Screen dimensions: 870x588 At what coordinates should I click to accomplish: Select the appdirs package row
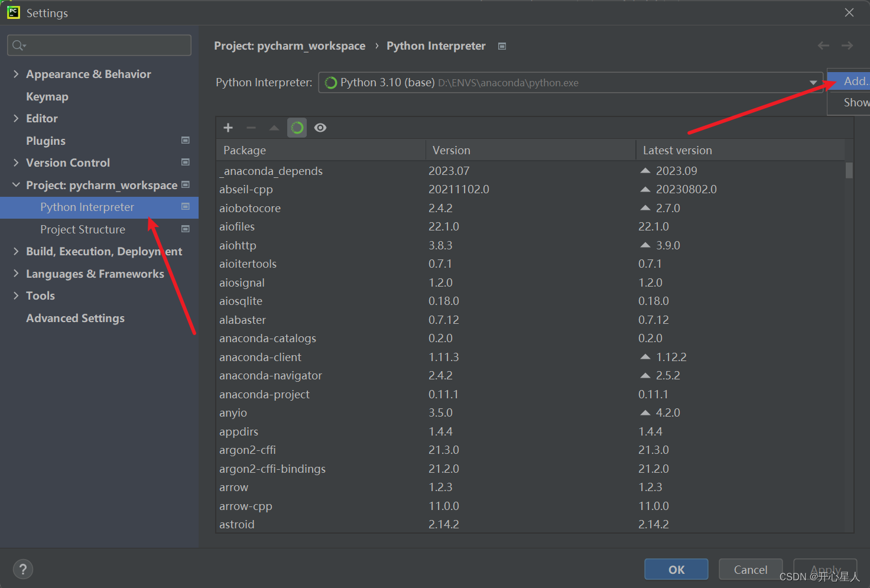click(531, 431)
